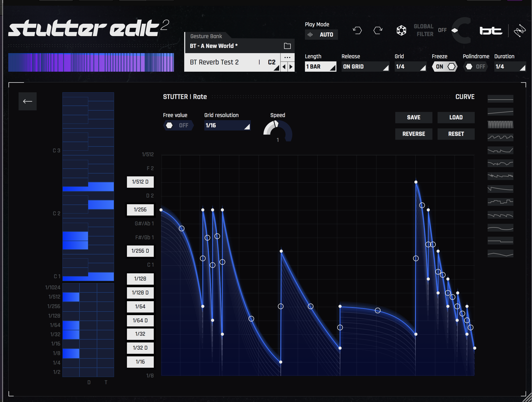Open the C2 trigger note dropdown
This screenshot has width=532, height=402.
click(272, 62)
